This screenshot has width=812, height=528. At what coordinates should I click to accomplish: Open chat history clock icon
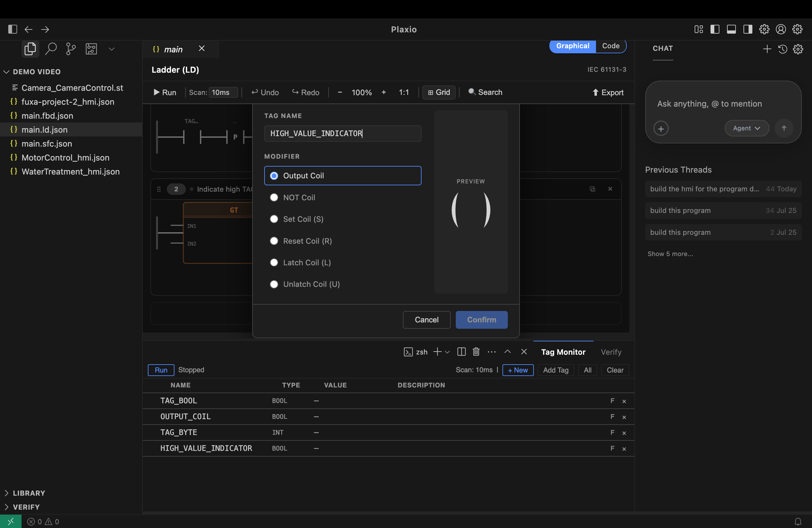point(783,49)
